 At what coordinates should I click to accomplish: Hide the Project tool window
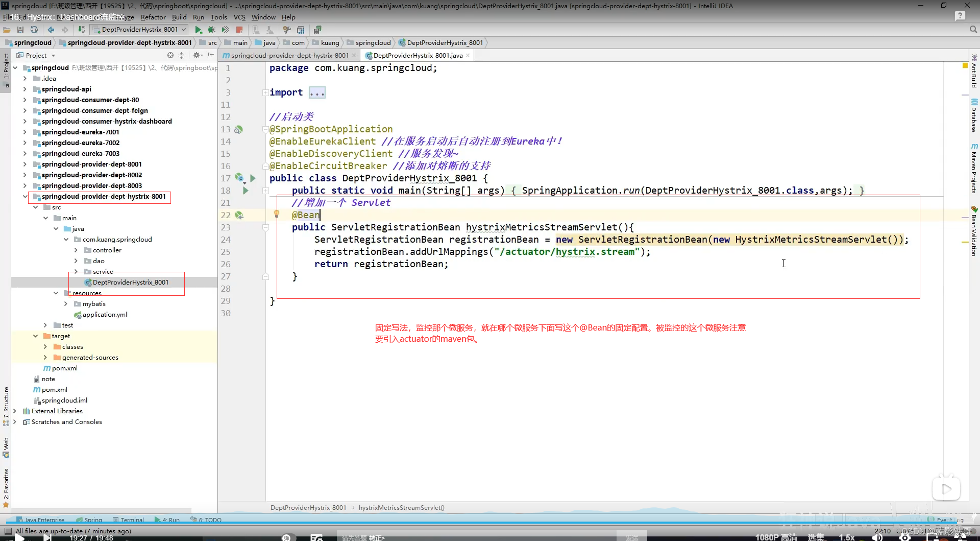click(x=210, y=55)
